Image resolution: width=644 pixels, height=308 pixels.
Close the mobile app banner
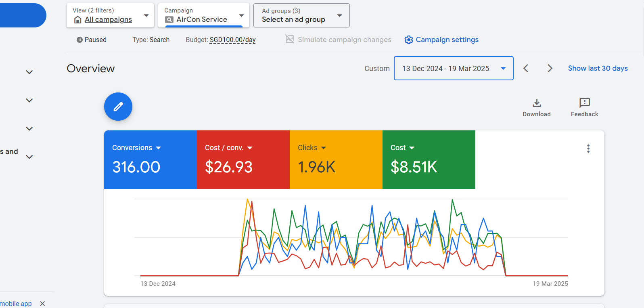42,304
